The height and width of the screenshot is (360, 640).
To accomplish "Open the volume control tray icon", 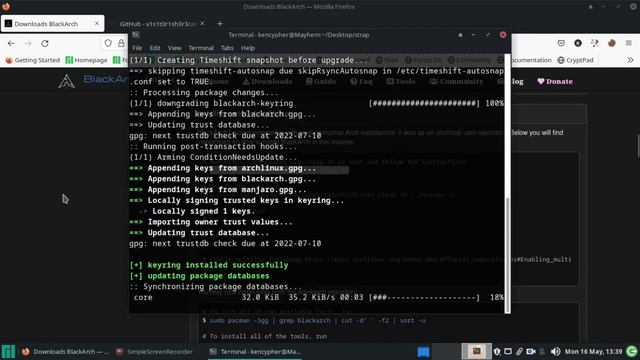I will 555,351.
